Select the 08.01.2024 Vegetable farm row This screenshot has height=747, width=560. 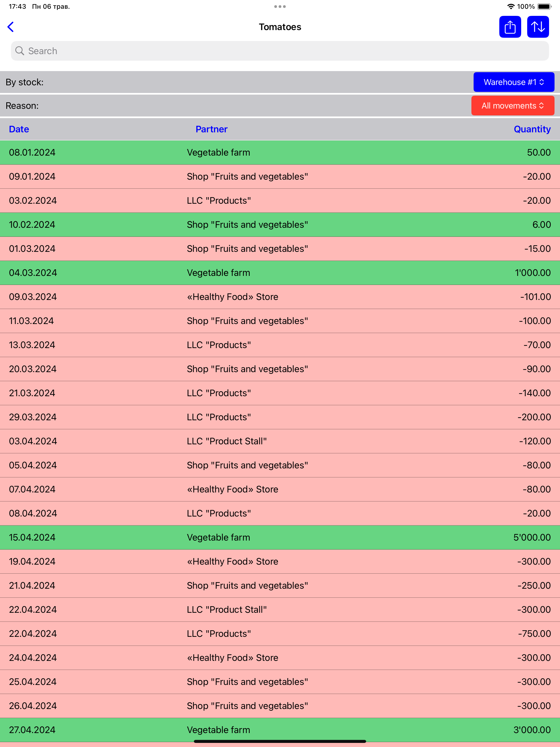(x=280, y=153)
